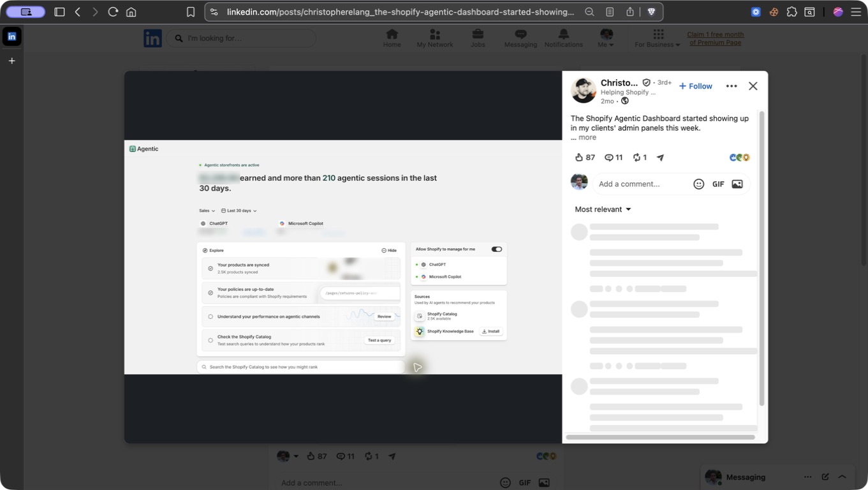Open Christo... author name link
The width and height of the screenshot is (868, 490).
click(x=619, y=83)
